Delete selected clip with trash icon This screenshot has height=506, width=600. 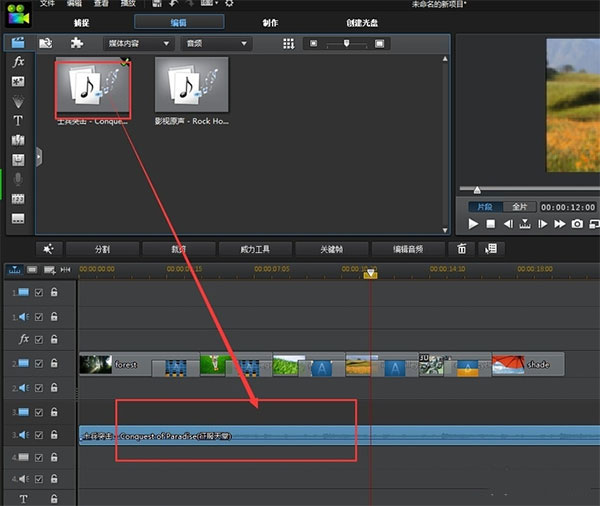[x=461, y=249]
